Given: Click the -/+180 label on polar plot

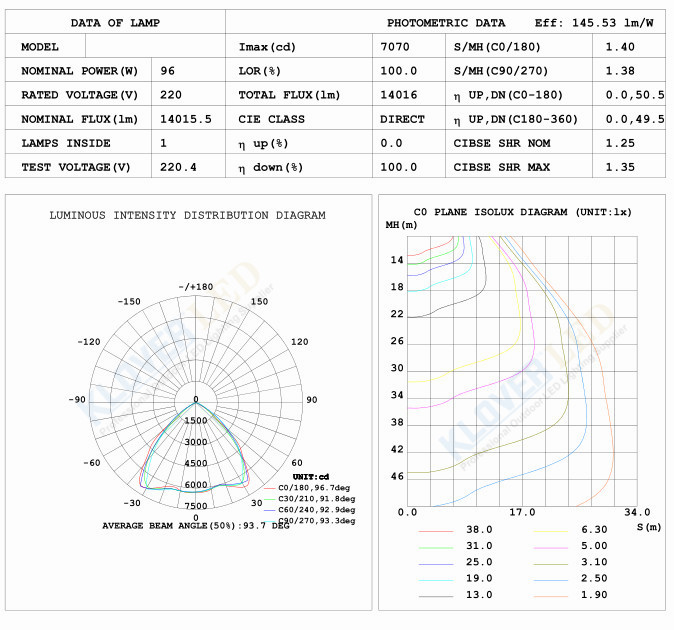Looking at the screenshot, I should (x=196, y=287).
